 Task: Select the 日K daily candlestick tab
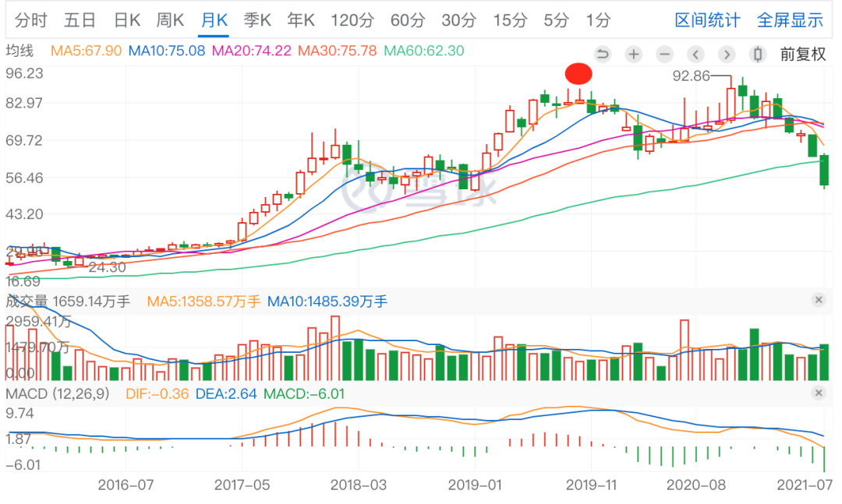126,20
